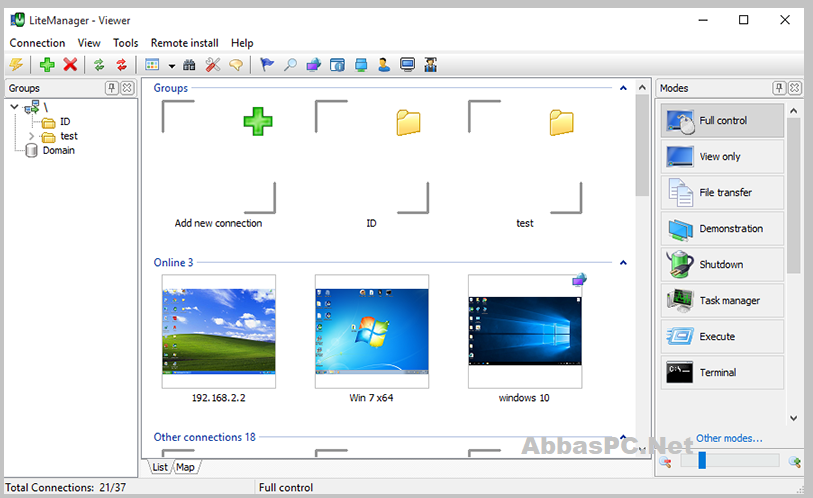The height and width of the screenshot is (498, 813).
Task: Click the window info toolbar icon
Action: [x=338, y=65]
